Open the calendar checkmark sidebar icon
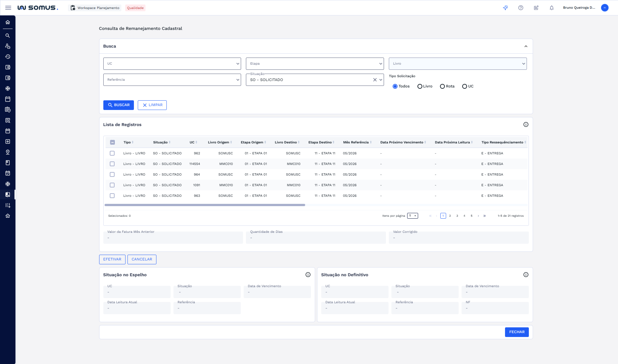 point(8,173)
